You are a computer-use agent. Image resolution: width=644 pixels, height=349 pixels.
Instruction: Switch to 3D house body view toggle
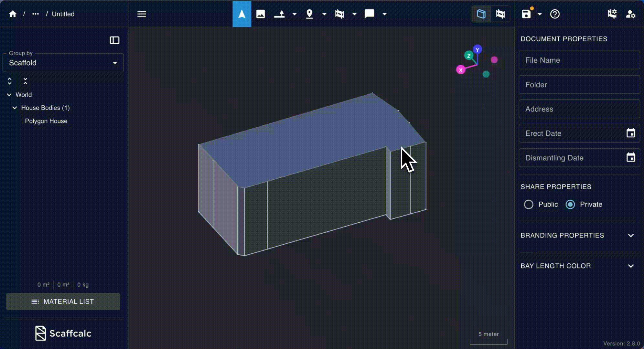coord(481,14)
